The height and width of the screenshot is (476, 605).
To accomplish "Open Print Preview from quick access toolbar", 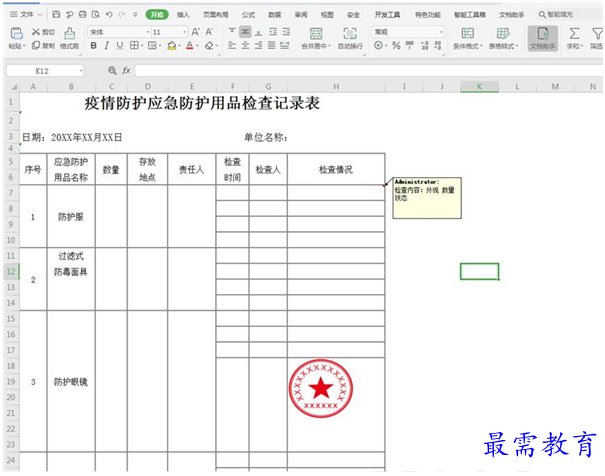I will coord(96,15).
